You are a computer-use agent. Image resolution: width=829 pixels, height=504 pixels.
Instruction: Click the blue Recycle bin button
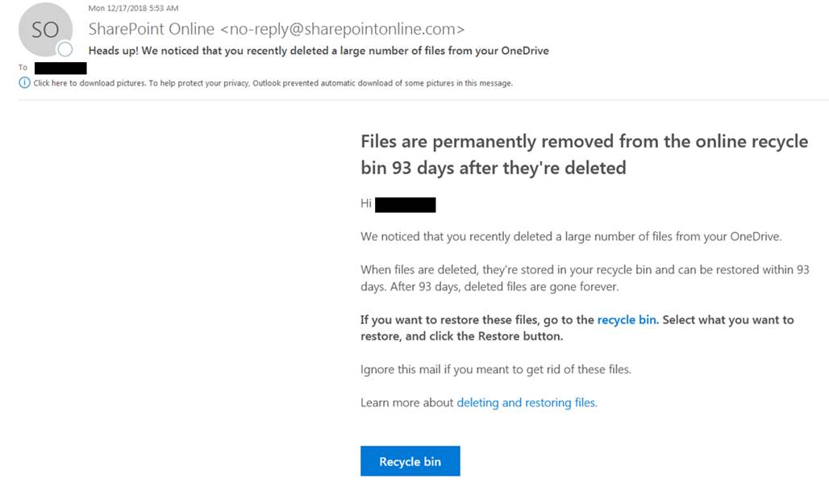coord(410,461)
